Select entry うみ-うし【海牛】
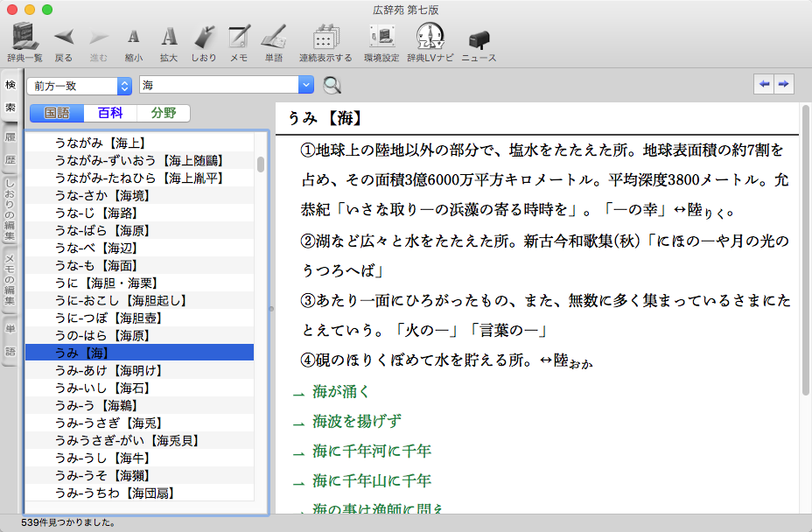The width and height of the screenshot is (812, 532). [139, 458]
